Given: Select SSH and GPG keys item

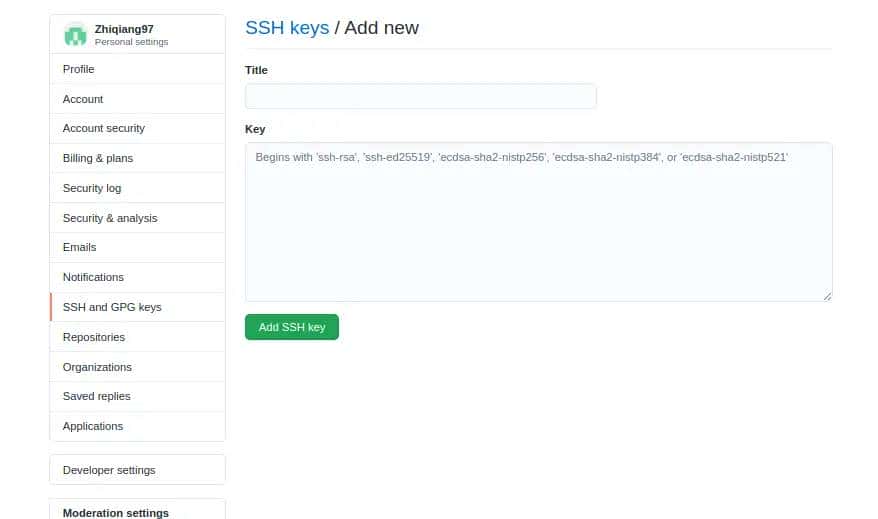Looking at the screenshot, I should 112,307.
